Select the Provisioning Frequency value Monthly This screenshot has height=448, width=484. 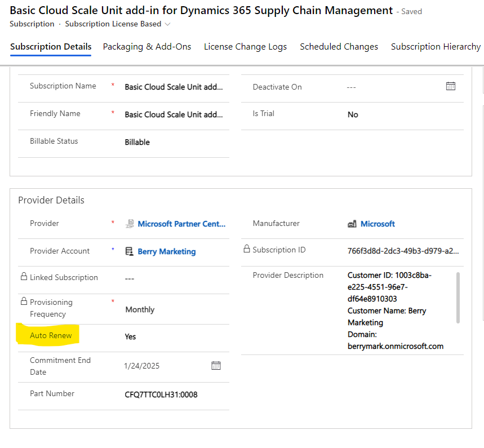(140, 309)
